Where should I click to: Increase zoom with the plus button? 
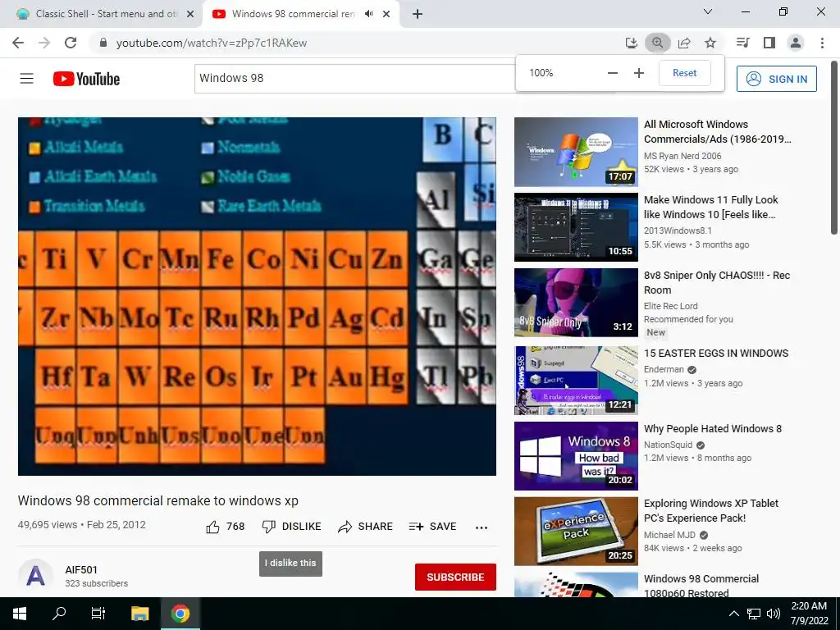(x=639, y=73)
